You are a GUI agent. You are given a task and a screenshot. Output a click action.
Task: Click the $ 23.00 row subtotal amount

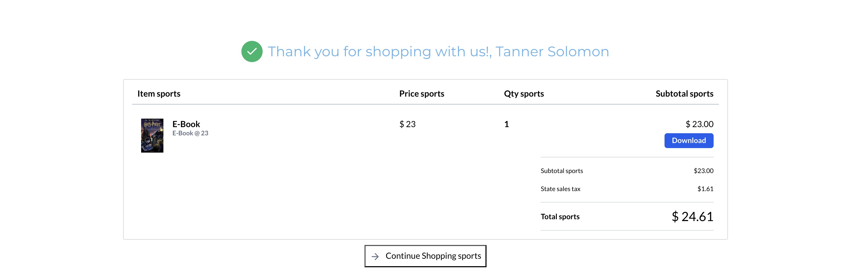tap(699, 124)
